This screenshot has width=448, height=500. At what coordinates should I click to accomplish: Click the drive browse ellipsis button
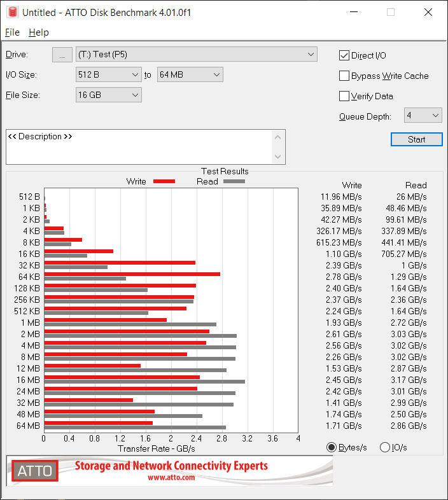pyautogui.click(x=62, y=55)
